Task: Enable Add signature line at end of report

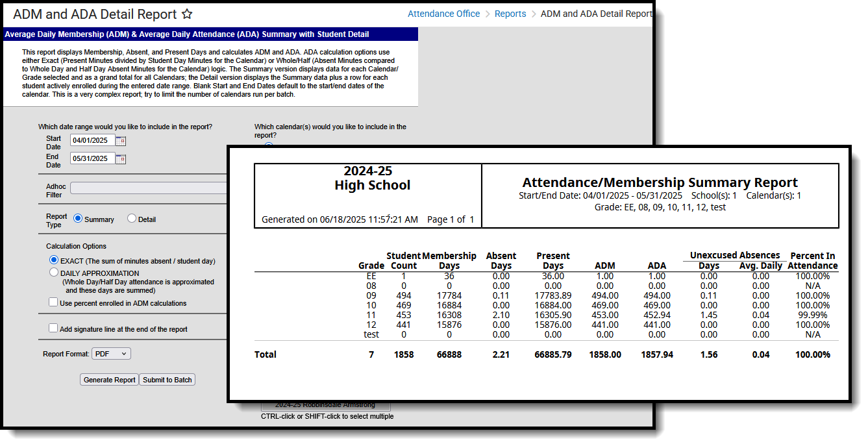Action: (x=53, y=328)
